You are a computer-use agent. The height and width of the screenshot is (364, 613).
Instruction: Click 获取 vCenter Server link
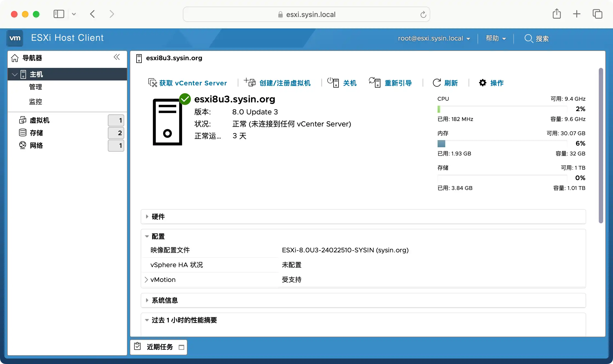[x=192, y=83]
